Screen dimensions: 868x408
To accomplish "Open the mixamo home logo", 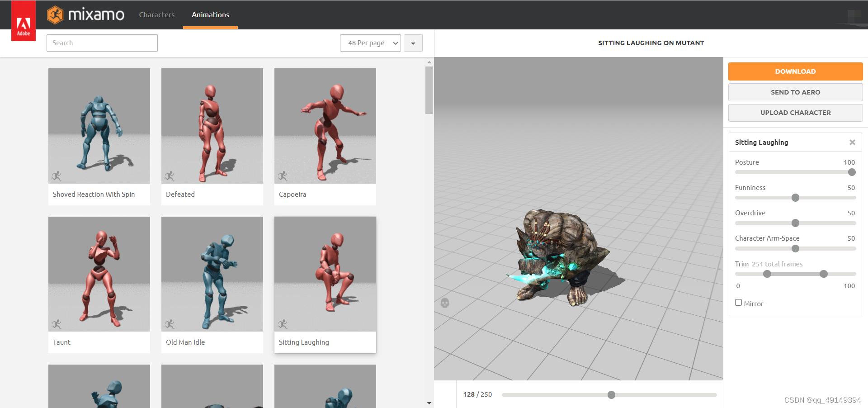I will click(86, 15).
